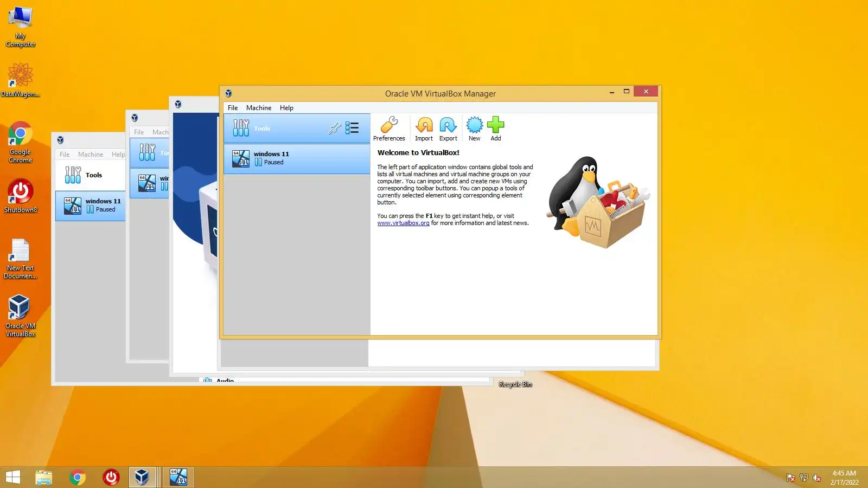This screenshot has width=868, height=488.
Task: Open File menu in the leftmost background window
Action: coord(65,155)
